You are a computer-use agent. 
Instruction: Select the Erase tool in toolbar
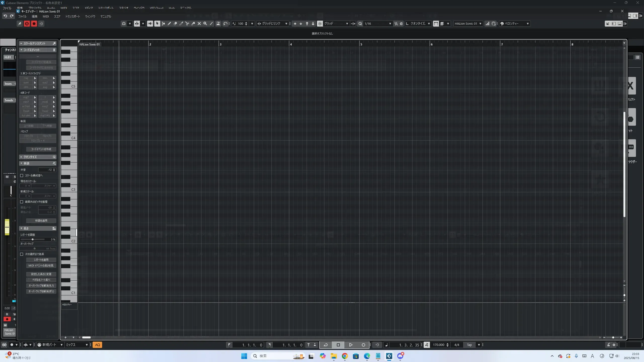(175, 24)
